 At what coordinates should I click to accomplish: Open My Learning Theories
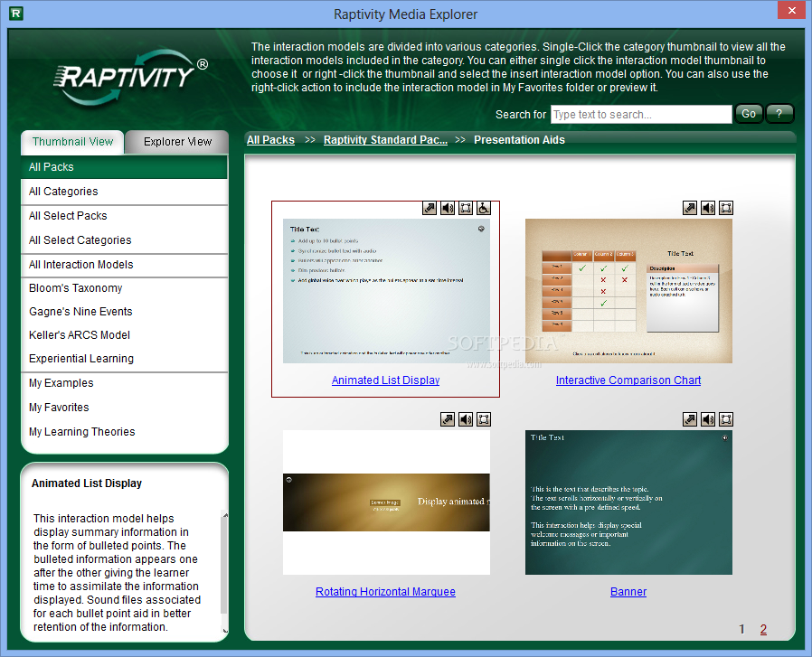click(x=124, y=432)
